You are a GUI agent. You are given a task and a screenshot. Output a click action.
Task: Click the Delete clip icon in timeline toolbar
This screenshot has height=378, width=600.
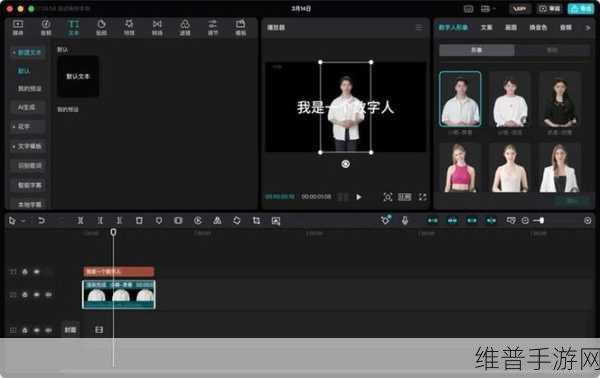coord(139,221)
